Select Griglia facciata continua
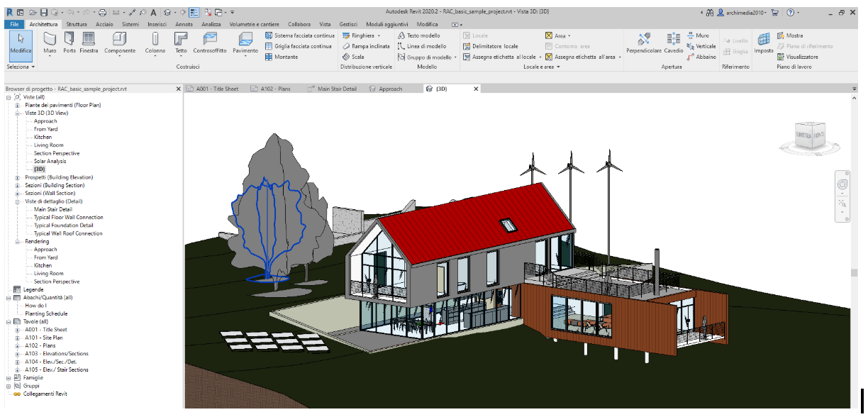This screenshot has height=417, width=868. click(298, 46)
